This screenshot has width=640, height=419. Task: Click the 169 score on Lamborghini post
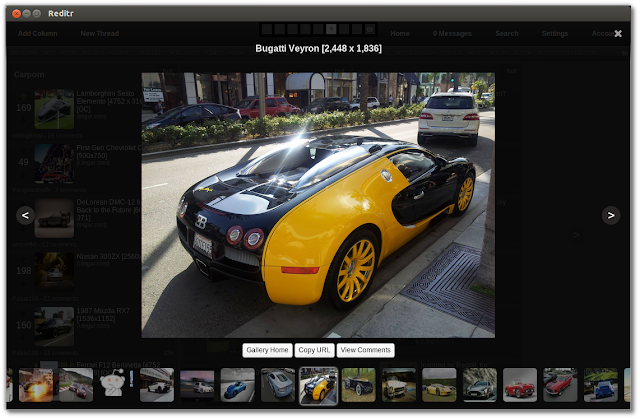tap(24, 108)
